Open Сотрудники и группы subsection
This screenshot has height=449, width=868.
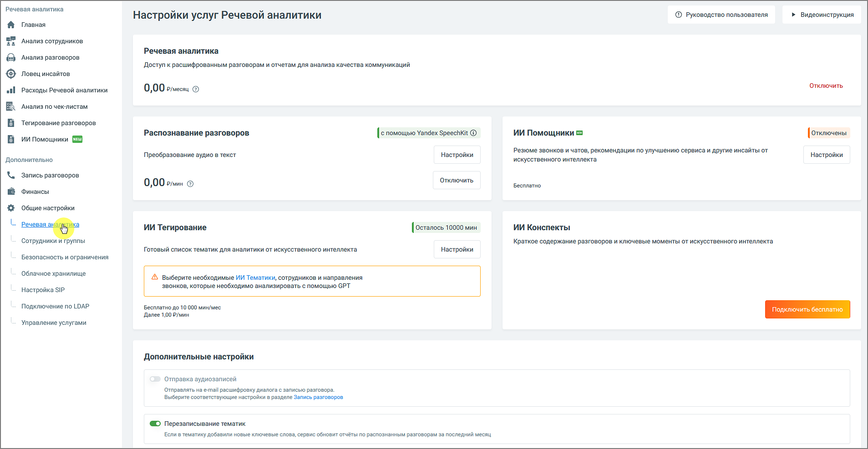53,241
